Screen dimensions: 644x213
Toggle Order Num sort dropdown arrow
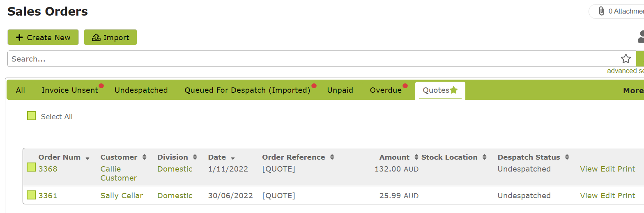pos(87,158)
